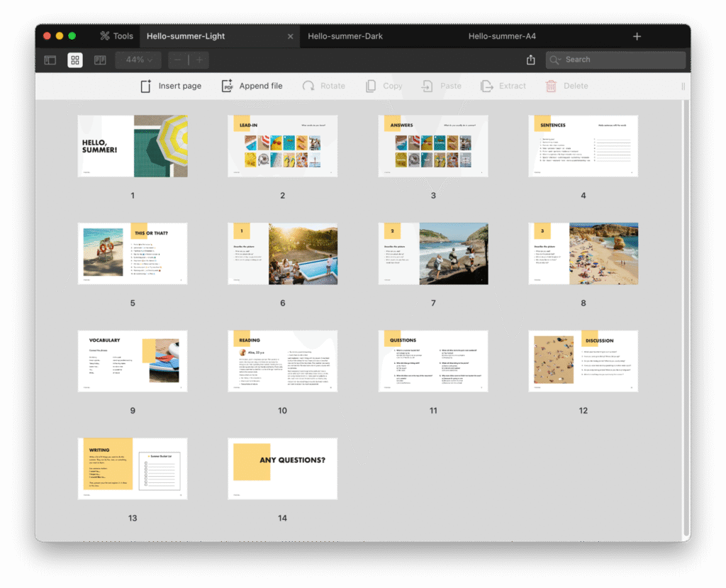The height and width of the screenshot is (588, 726).
Task: Click the Insert page button
Action: (x=171, y=86)
